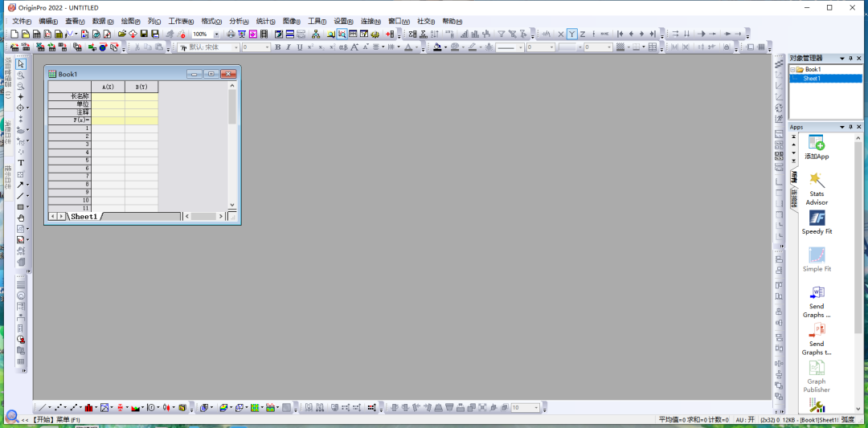
Task: Toggle the highlighted rescale icon in the standard toolbar
Action: (x=342, y=34)
